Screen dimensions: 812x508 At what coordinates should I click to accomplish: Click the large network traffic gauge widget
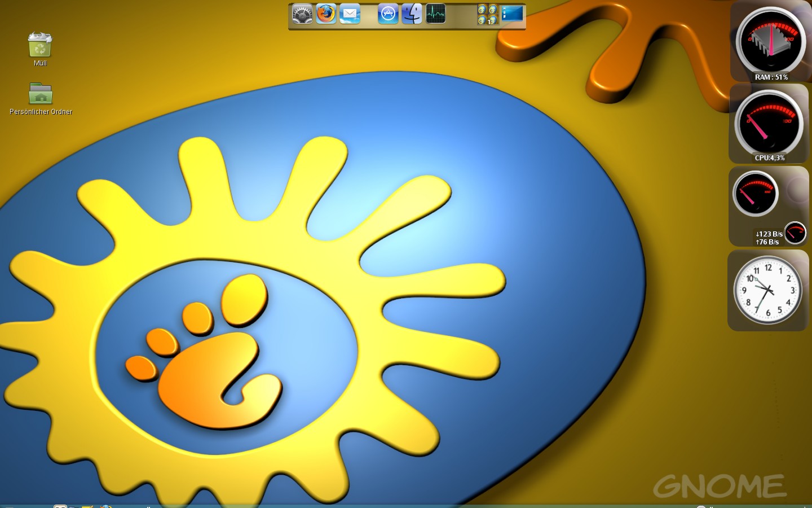pyautogui.click(x=756, y=194)
